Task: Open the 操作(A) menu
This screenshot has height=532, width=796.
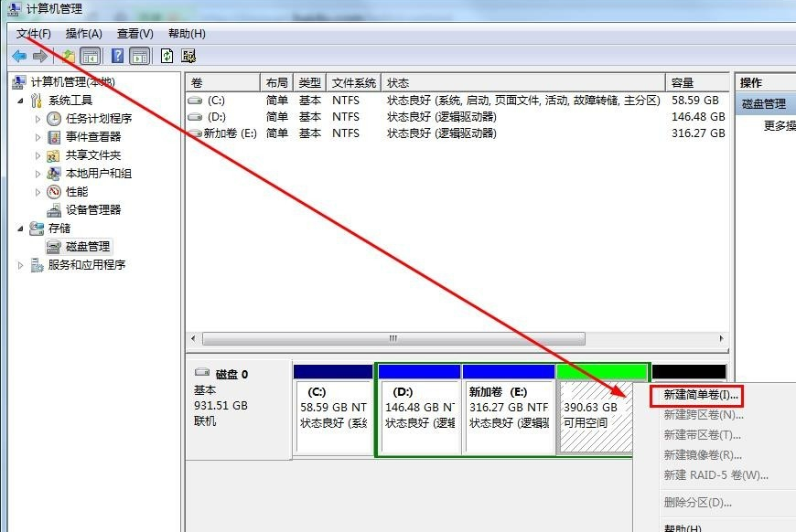Action: tap(83, 33)
